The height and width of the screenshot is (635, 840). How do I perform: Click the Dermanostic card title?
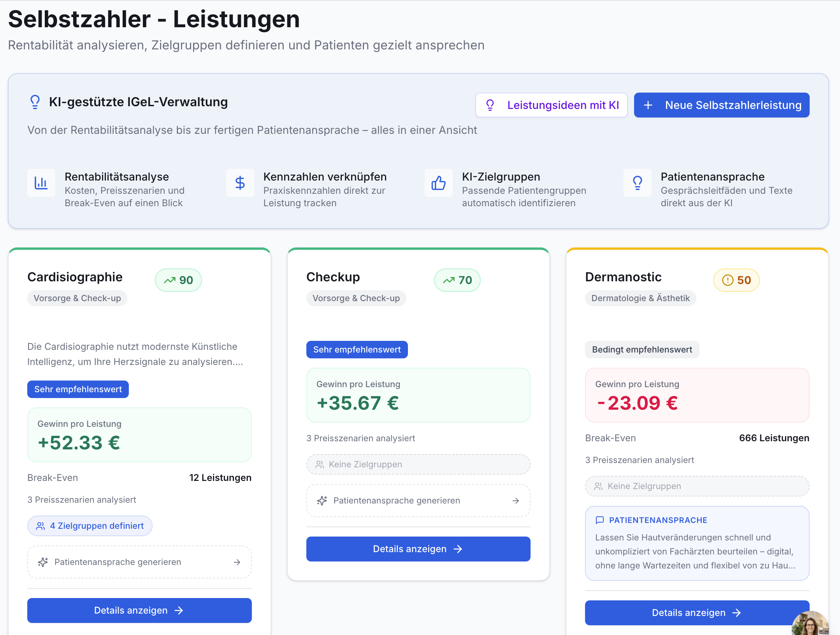(x=623, y=277)
